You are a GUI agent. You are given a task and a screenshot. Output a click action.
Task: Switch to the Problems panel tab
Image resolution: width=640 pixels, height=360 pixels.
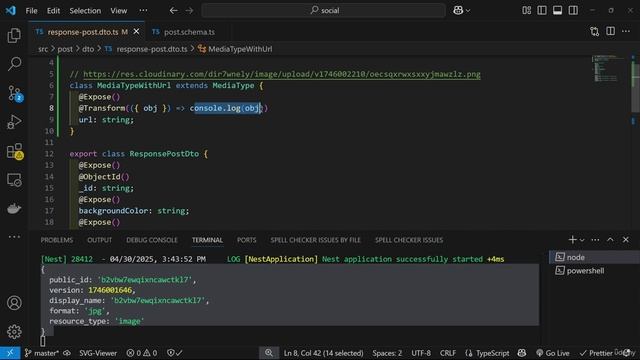57,240
